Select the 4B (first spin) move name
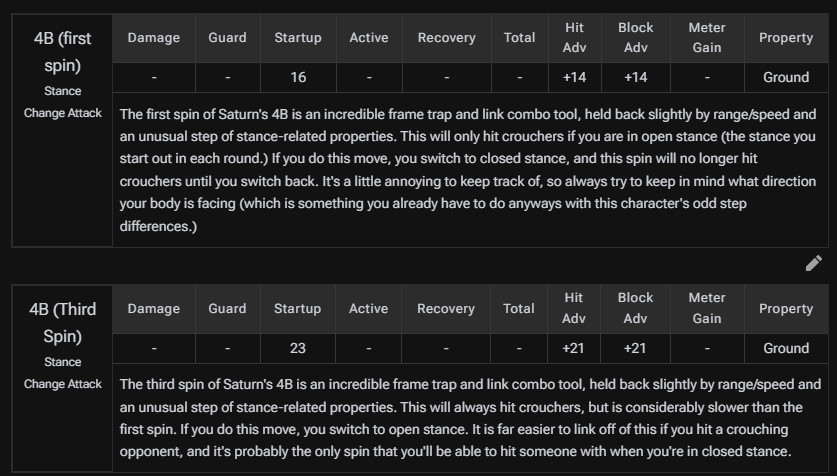This screenshot has width=837, height=476. (x=62, y=52)
